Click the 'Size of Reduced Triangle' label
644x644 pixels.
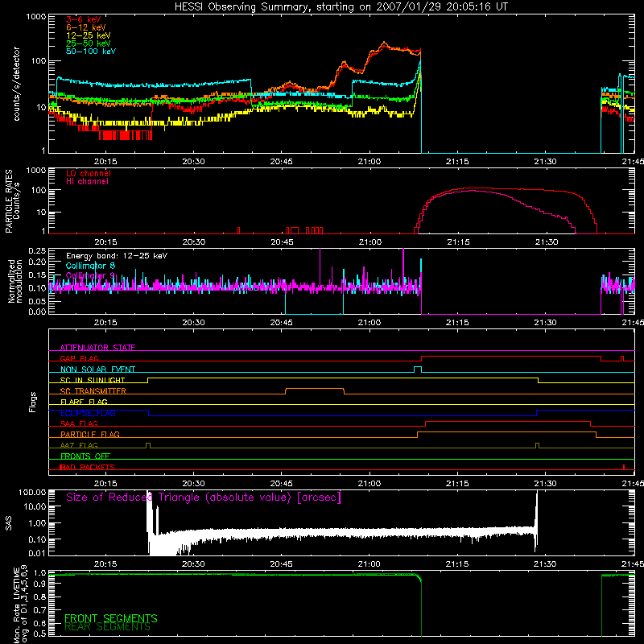coord(204,497)
